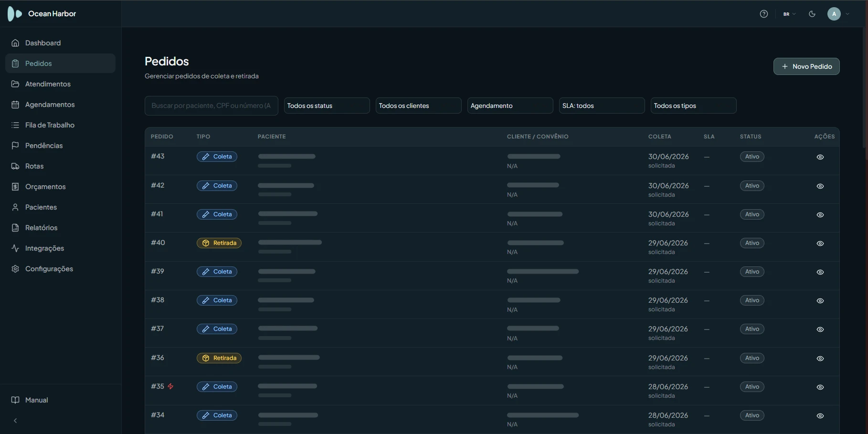Click Ativo status badge of order #41

coord(752,214)
